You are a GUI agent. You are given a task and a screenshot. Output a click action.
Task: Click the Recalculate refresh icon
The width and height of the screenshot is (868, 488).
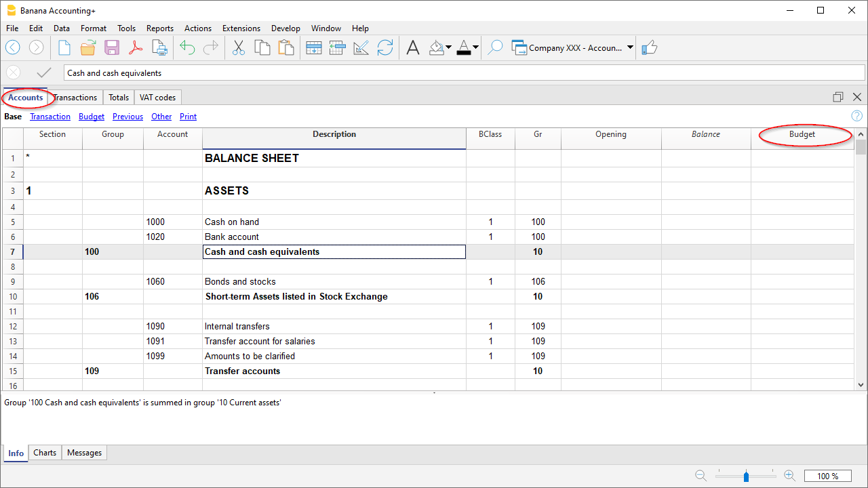point(385,47)
